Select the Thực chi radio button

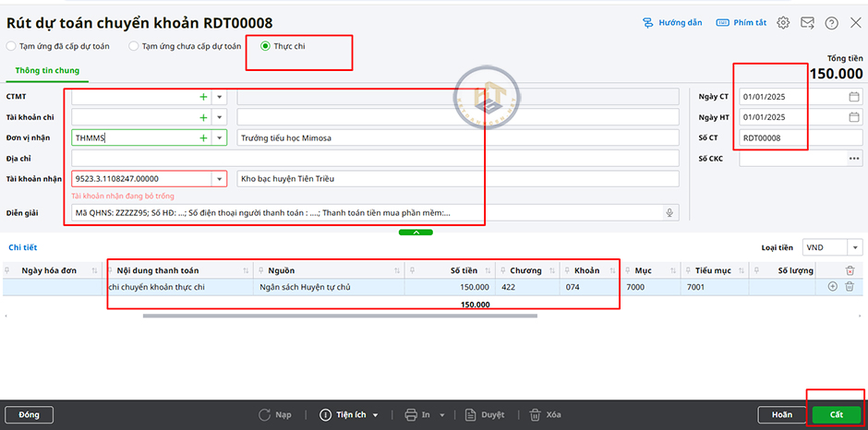266,45
